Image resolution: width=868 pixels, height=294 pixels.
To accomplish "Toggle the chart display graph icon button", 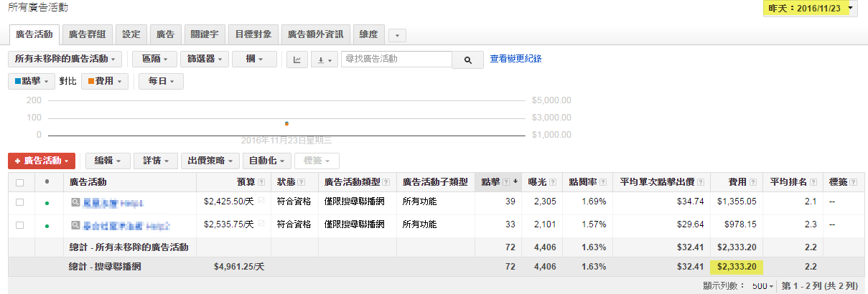I will [x=297, y=60].
